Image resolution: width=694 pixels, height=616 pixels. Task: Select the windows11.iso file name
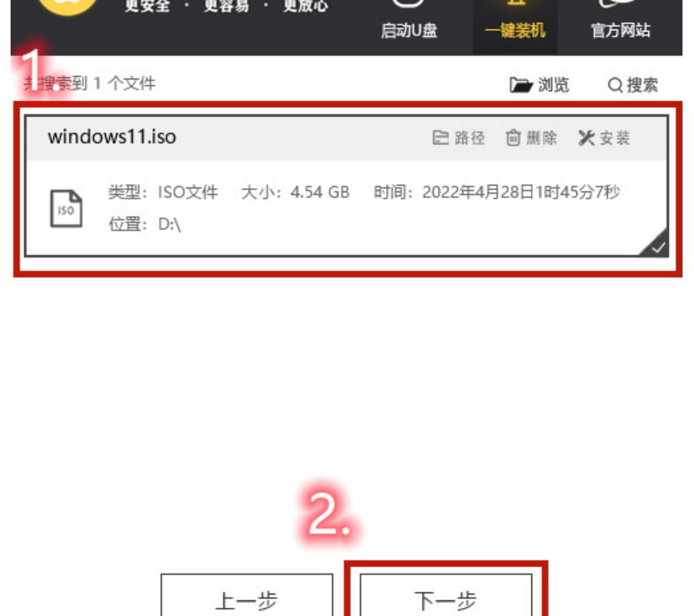click(112, 136)
